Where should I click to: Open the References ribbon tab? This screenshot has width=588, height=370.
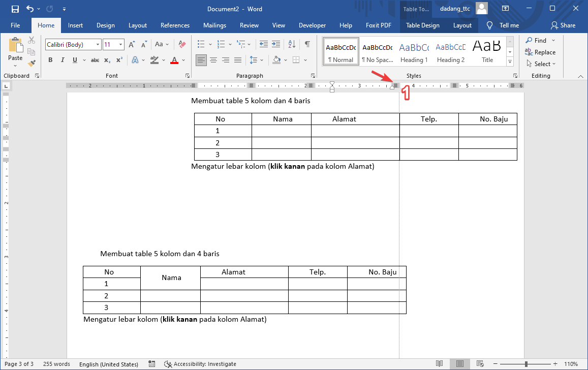pyautogui.click(x=175, y=25)
